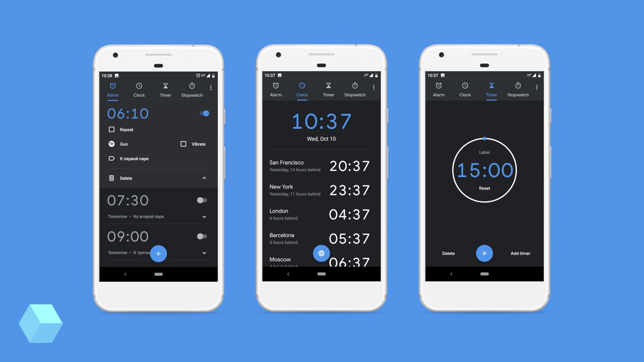Click the globe/world clock icon
The height and width of the screenshot is (362, 644).
[x=321, y=253]
